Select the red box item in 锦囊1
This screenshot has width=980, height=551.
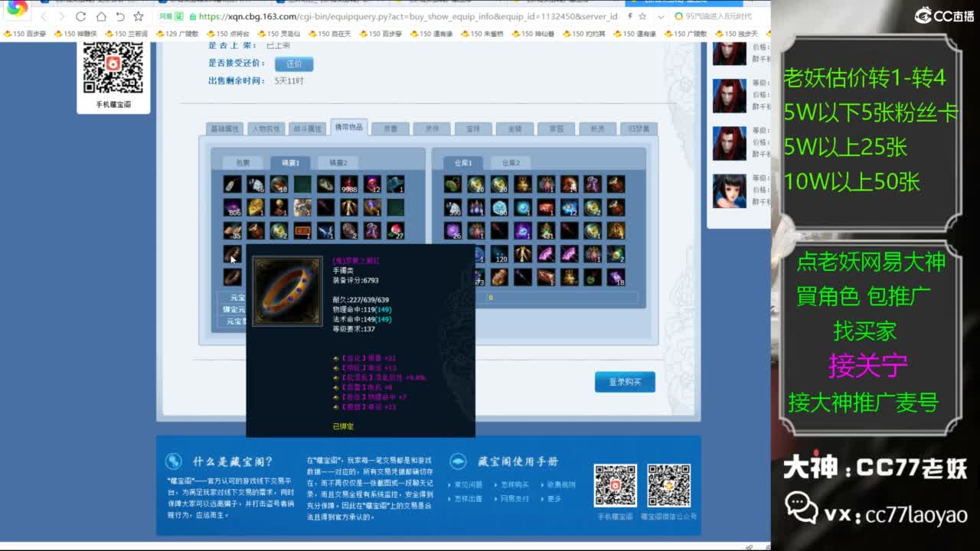click(302, 230)
